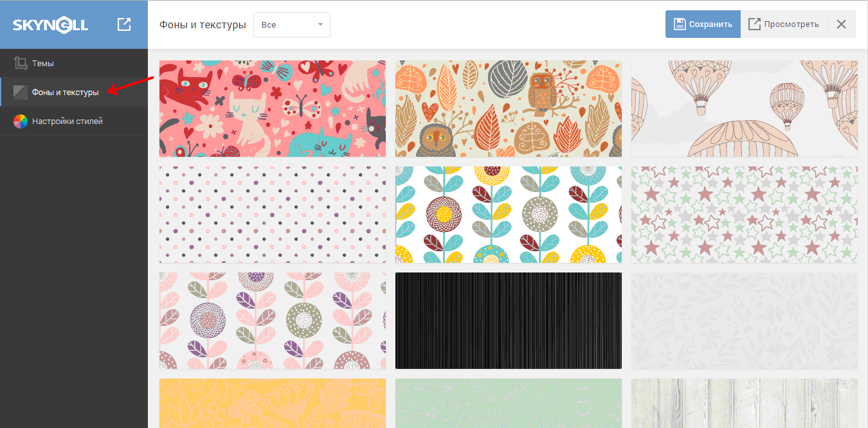
Task: Click the Темы crop icon
Action: coord(21,64)
